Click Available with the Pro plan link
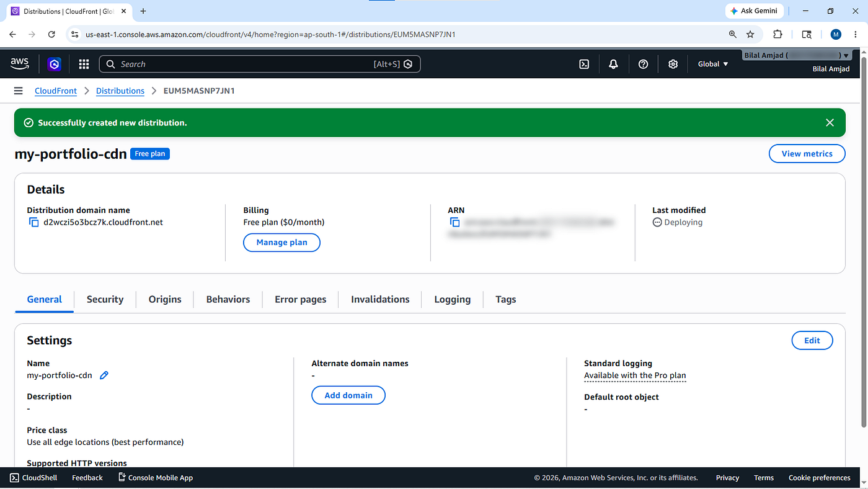Image resolution: width=868 pixels, height=489 pixels. tap(635, 375)
